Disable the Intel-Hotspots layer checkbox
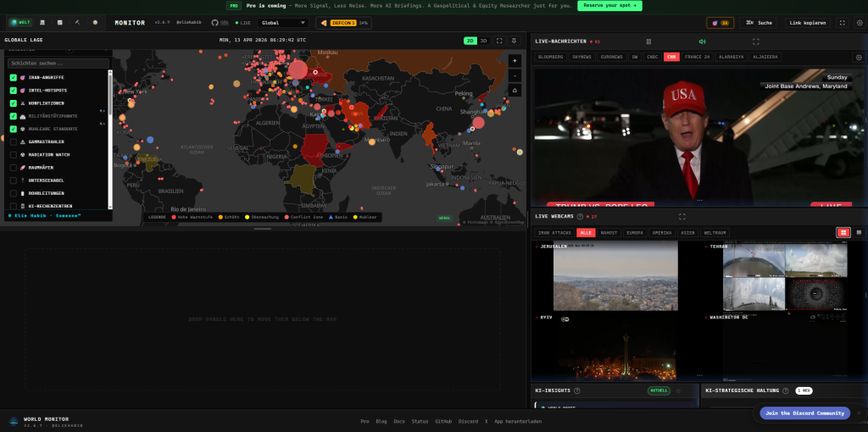The height and width of the screenshot is (432, 868). (x=14, y=90)
